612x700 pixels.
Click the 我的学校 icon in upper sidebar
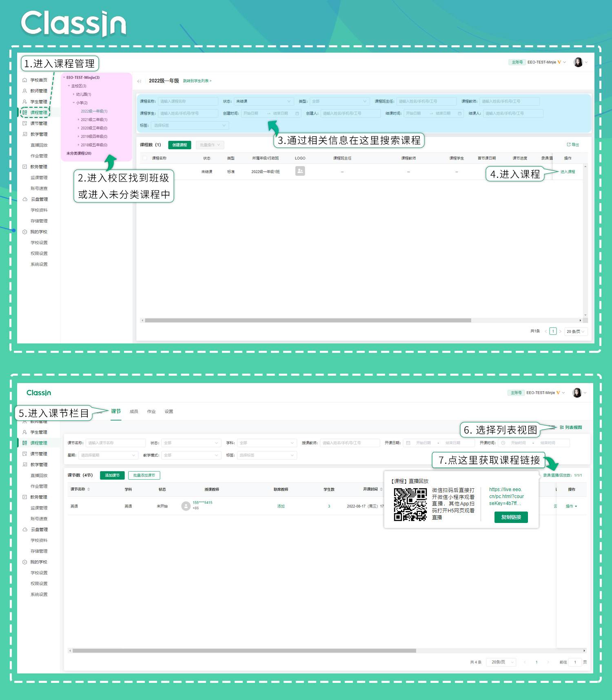click(24, 232)
